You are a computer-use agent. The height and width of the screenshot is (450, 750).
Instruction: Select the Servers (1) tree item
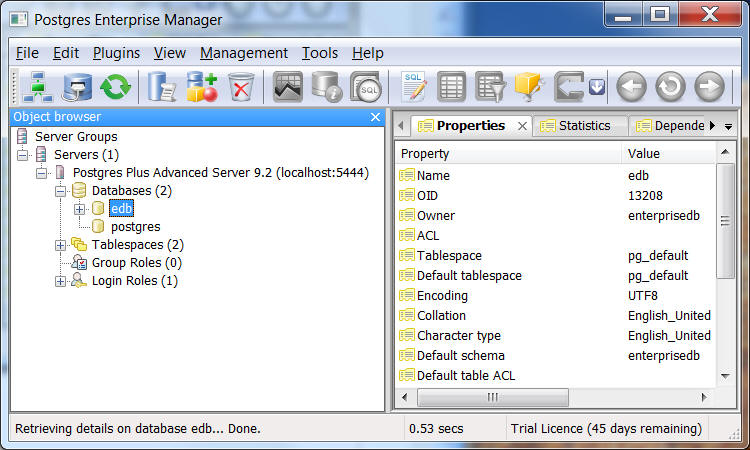click(x=86, y=154)
